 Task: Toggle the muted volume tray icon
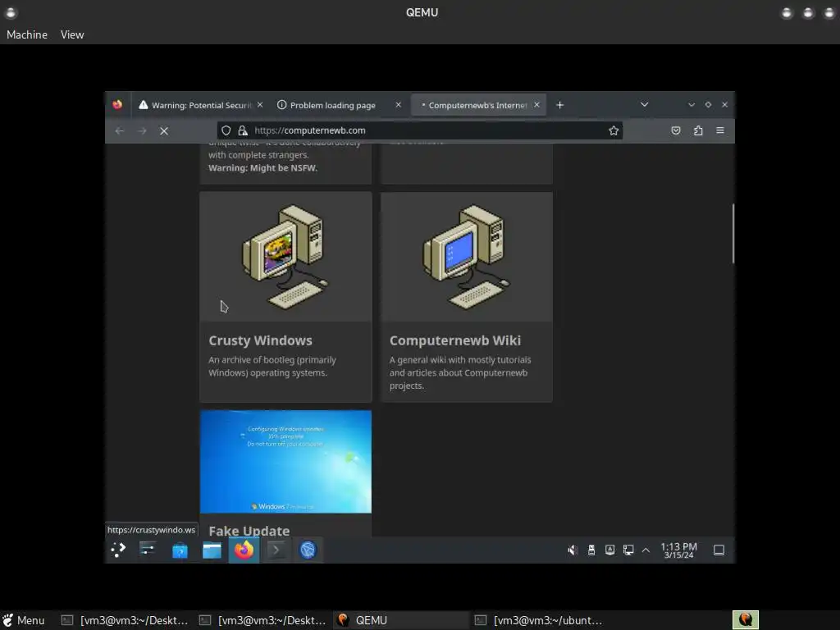(x=572, y=550)
